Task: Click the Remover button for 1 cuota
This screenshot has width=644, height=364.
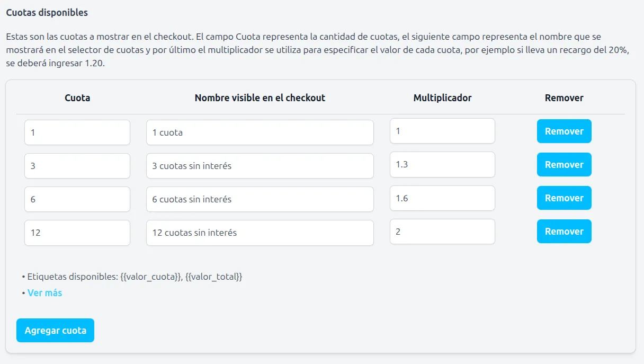Action: tap(563, 131)
